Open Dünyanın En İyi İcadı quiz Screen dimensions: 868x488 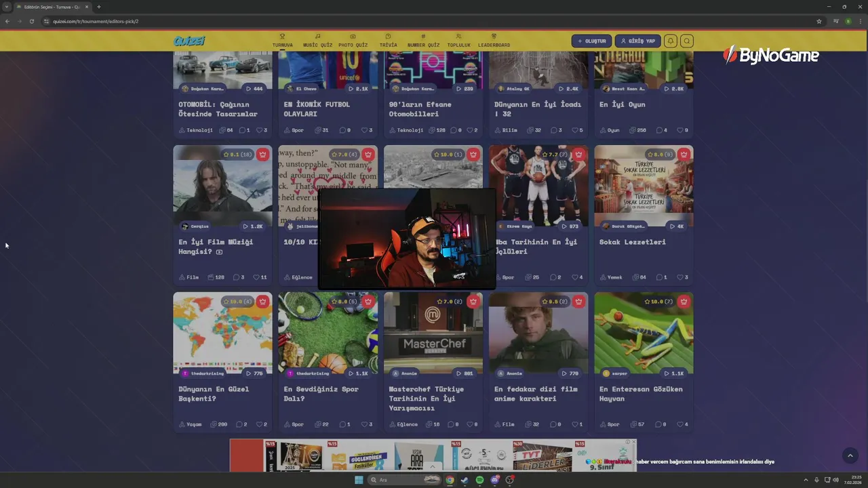tap(538, 109)
